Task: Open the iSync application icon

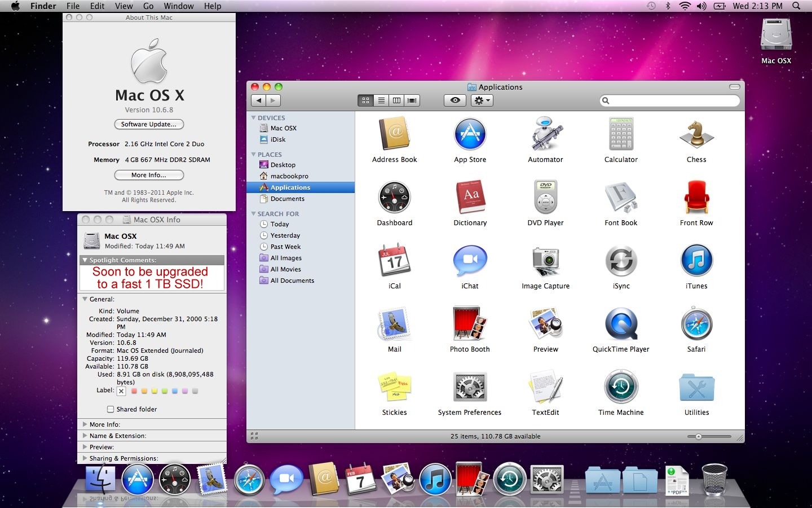Action: pyautogui.click(x=621, y=261)
